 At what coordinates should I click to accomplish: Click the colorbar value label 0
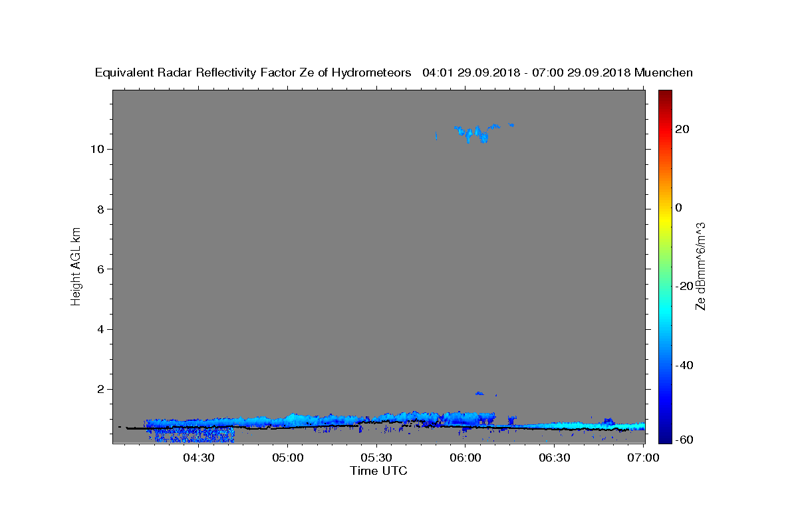[679, 207]
